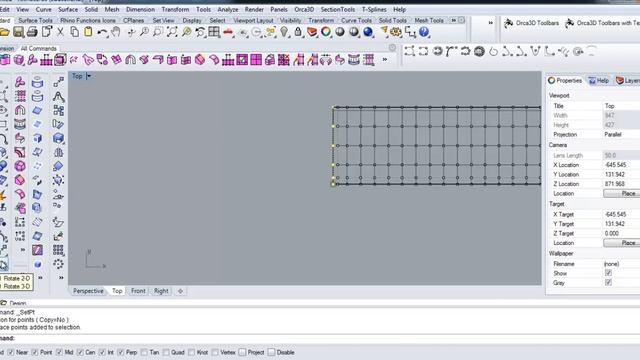This screenshot has height=360, width=640.
Task: Click the light bulb icon
Action: (284, 32)
